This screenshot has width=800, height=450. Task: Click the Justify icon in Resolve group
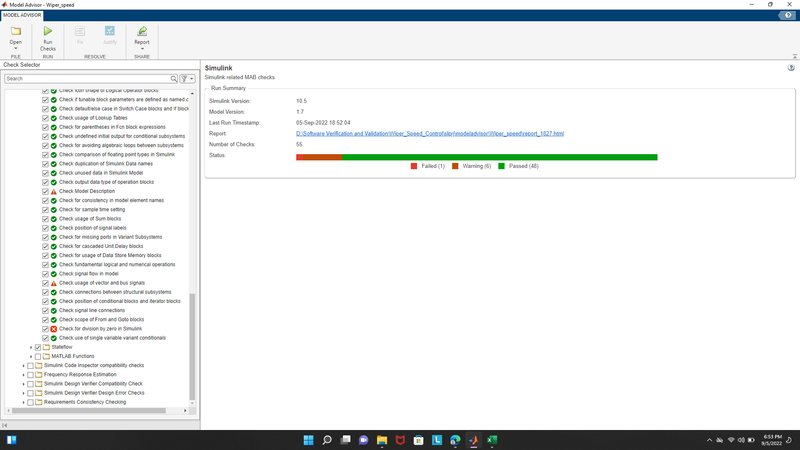click(x=110, y=32)
